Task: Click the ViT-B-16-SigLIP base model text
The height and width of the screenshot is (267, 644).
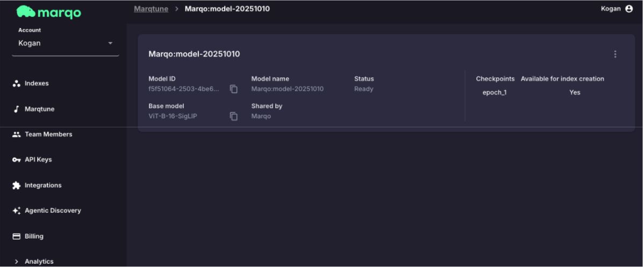Action: click(173, 116)
